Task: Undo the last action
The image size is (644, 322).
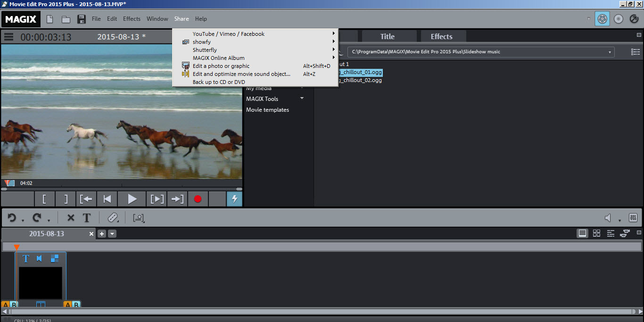Action: click(x=12, y=218)
